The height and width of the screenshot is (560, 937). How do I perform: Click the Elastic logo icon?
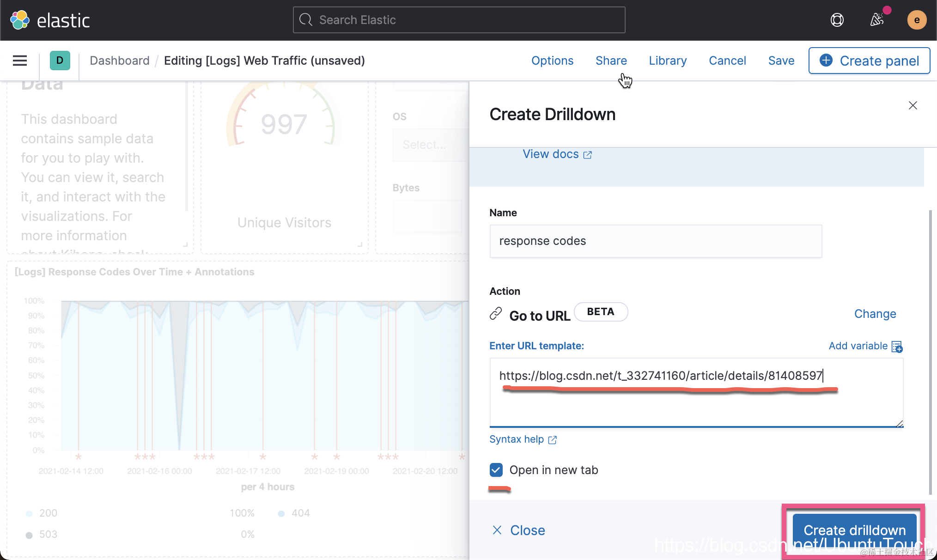[20, 20]
